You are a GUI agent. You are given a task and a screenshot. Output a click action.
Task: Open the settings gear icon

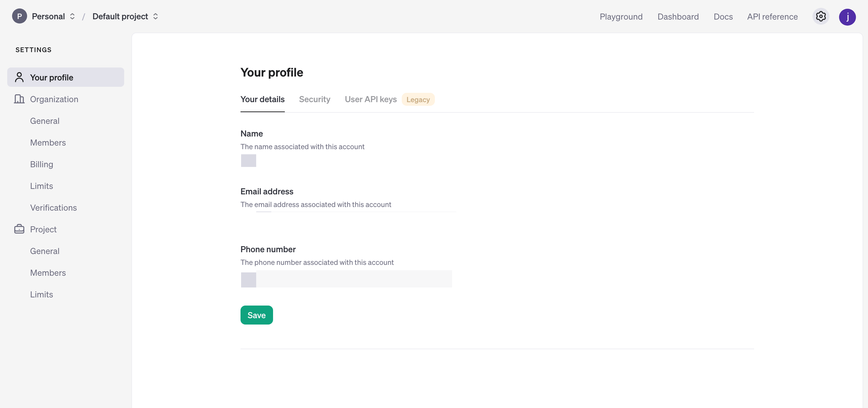click(820, 17)
